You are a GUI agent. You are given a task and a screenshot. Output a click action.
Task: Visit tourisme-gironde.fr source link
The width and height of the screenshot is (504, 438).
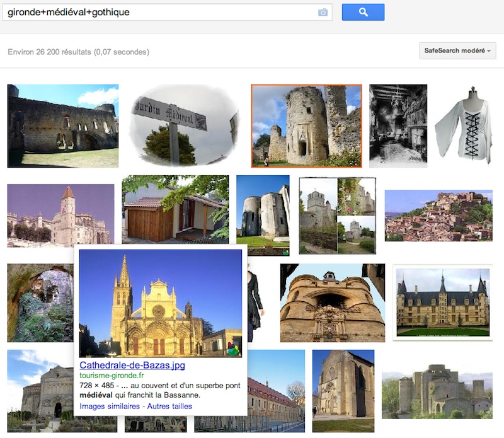[x=111, y=376]
